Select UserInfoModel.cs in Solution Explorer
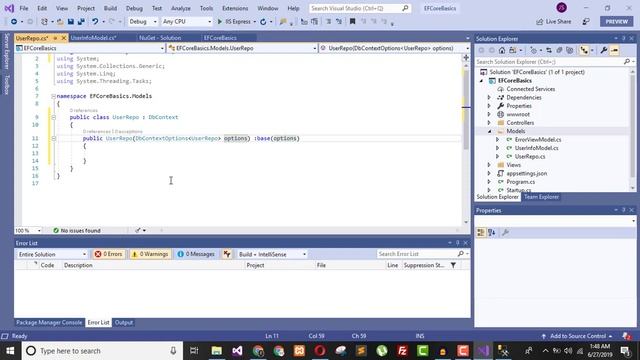The image size is (640, 360). point(536,148)
